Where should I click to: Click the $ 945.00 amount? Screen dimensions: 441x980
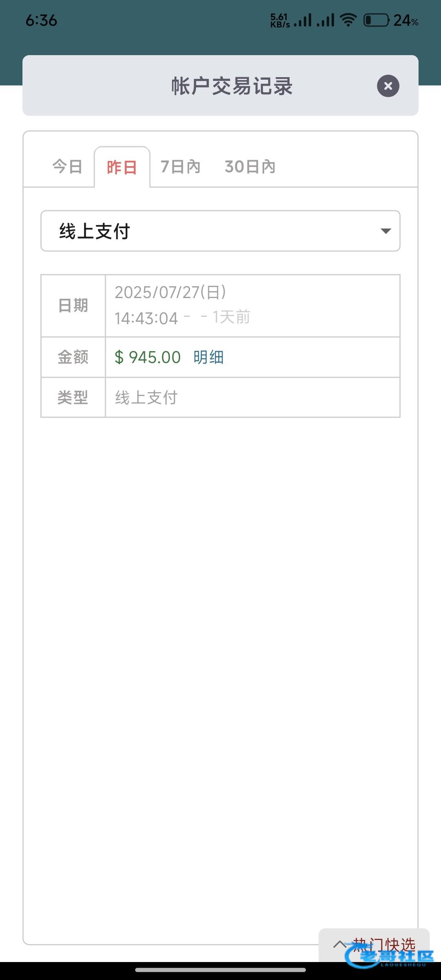click(148, 357)
